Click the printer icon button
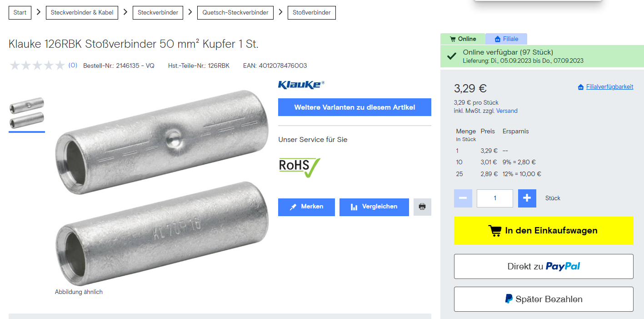The height and width of the screenshot is (319, 644). [x=422, y=207]
